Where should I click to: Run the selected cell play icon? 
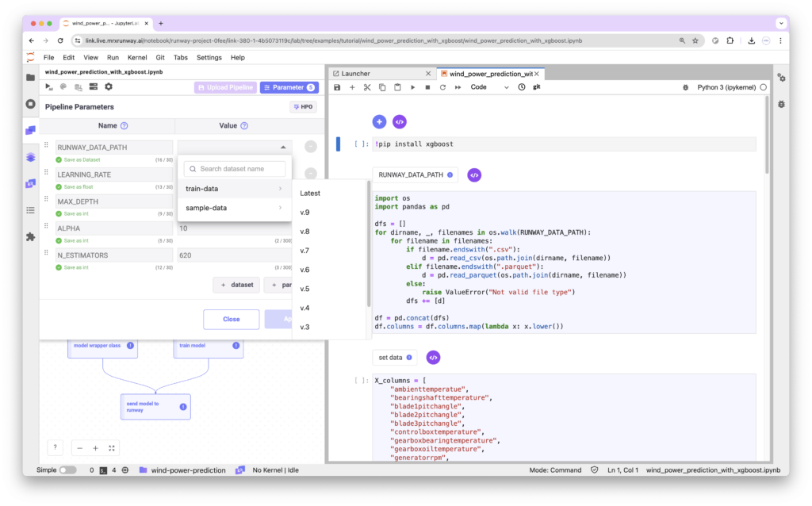(x=412, y=87)
